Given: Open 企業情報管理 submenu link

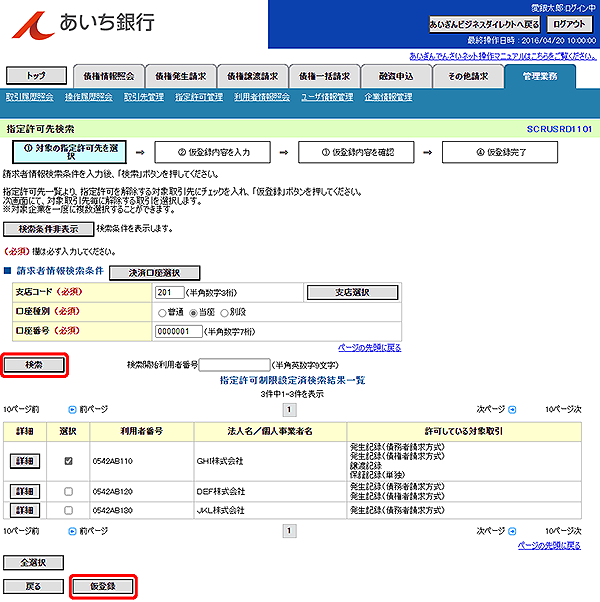Looking at the screenshot, I should 388,97.
